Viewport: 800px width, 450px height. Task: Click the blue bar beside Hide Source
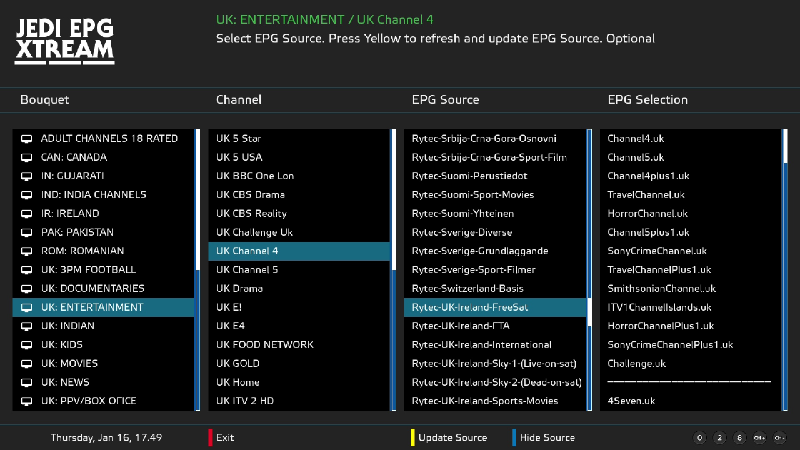pos(514,438)
